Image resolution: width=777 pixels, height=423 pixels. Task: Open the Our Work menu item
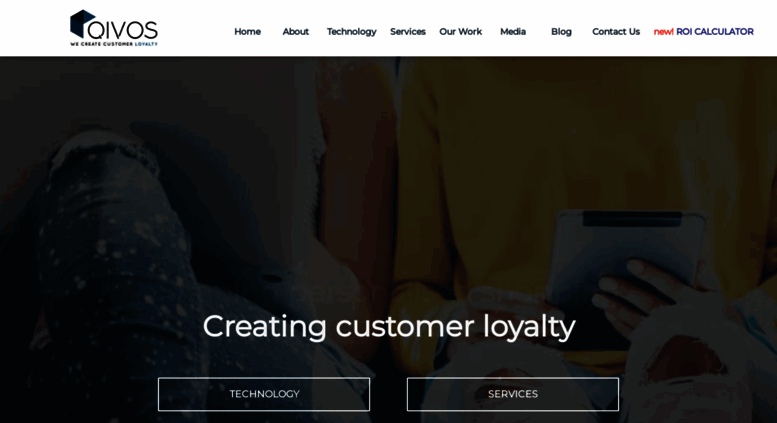[x=460, y=32]
